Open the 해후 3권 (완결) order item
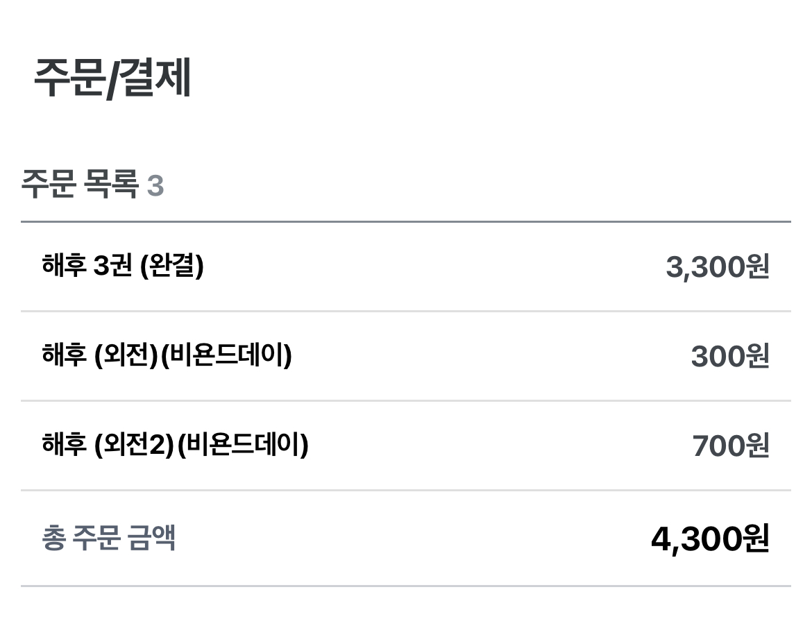The image size is (812, 644). click(123, 266)
